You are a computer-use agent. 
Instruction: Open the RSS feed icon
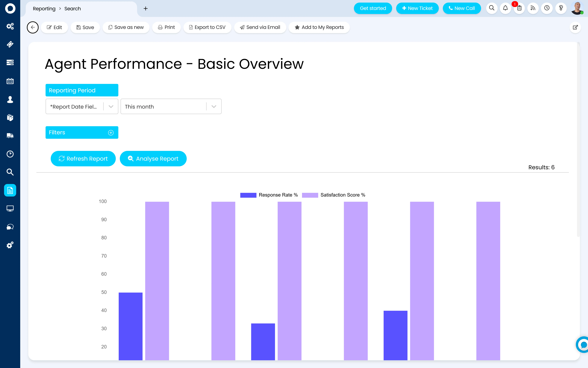(533, 8)
